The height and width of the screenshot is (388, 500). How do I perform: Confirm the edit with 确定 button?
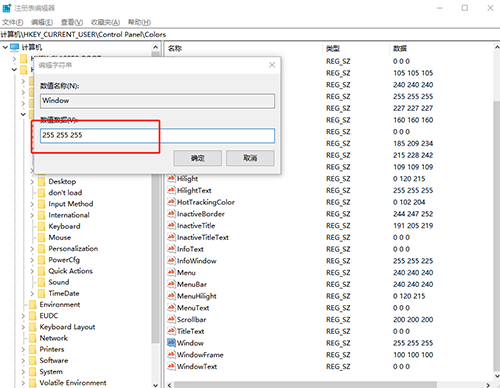[x=198, y=158]
